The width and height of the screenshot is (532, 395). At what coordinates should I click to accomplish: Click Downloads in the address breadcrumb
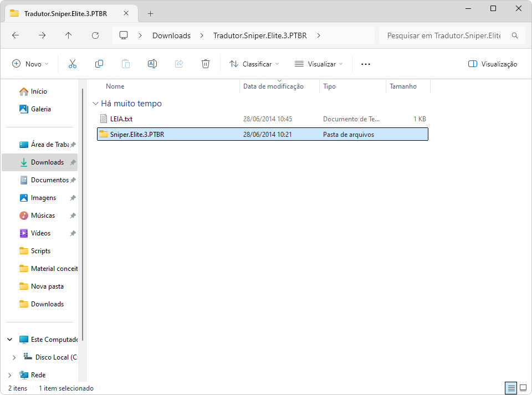[171, 35]
